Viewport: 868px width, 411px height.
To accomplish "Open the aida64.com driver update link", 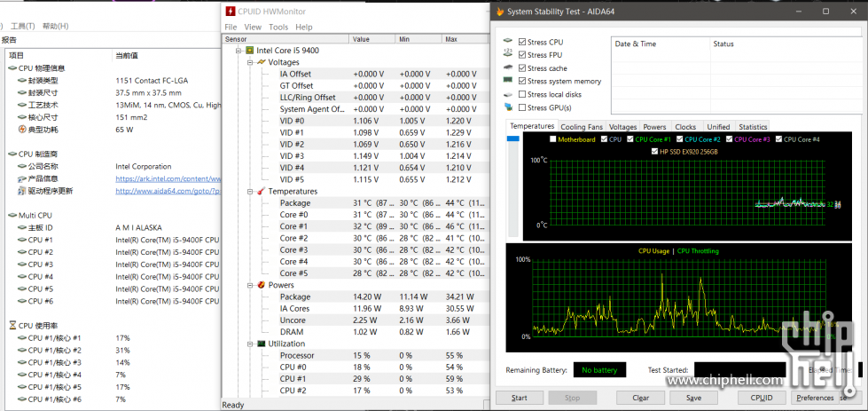I will point(168,191).
